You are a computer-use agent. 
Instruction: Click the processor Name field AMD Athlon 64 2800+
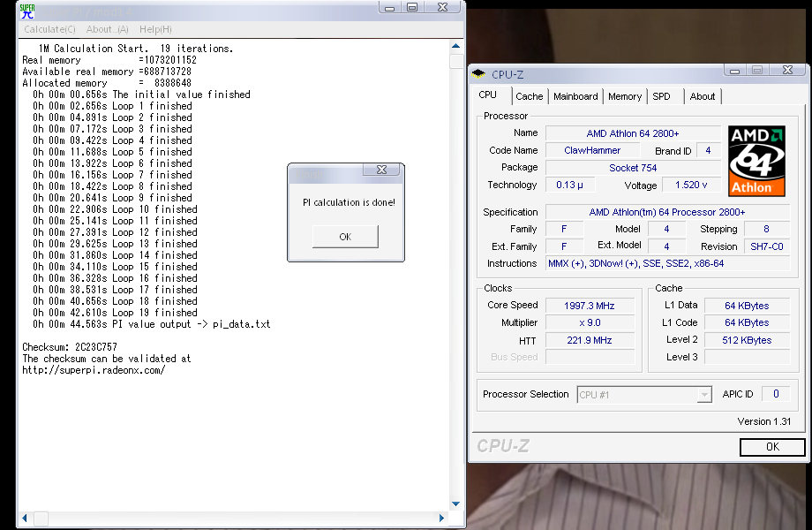coord(632,133)
